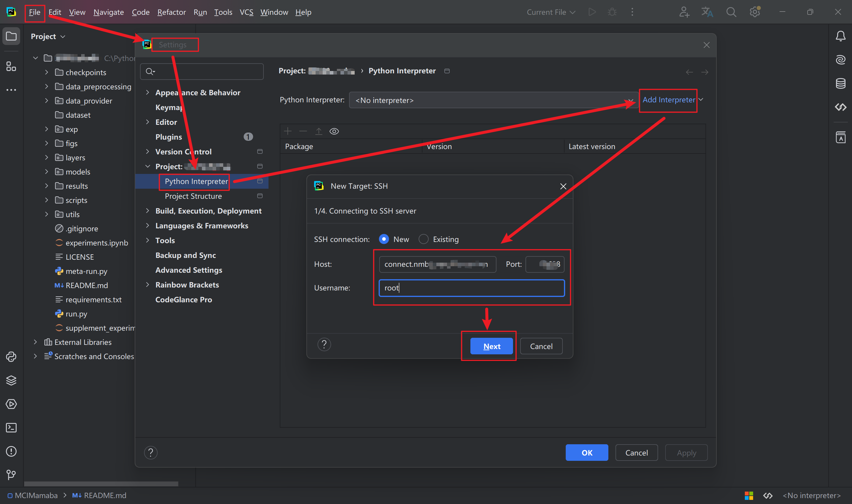Image resolution: width=852 pixels, height=504 pixels.
Task: Expand Build, Execution, Deployment settings
Action: 147,211
